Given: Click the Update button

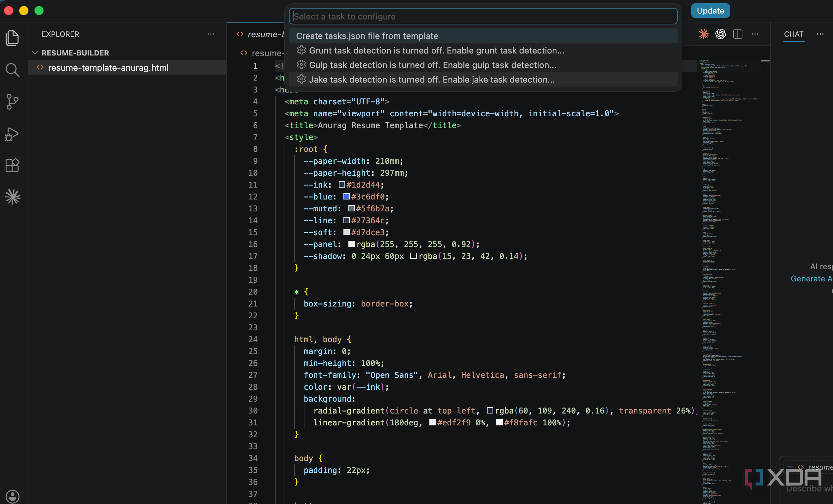Looking at the screenshot, I should tap(710, 11).
